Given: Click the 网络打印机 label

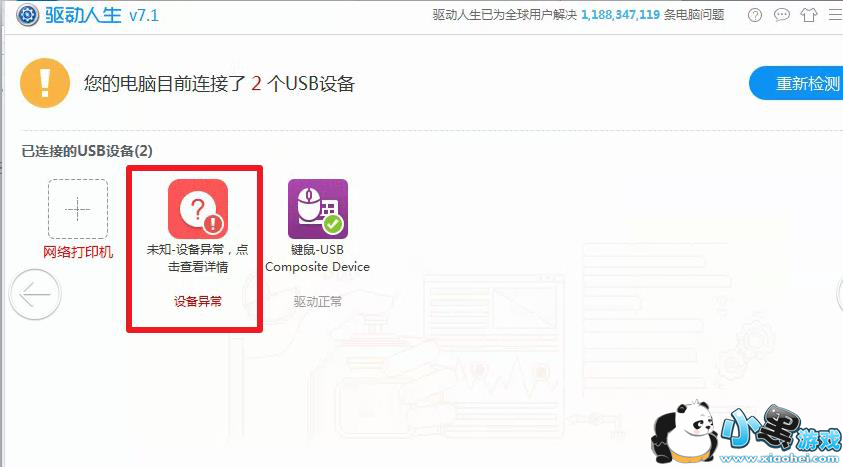Looking at the screenshot, I should click(78, 252).
